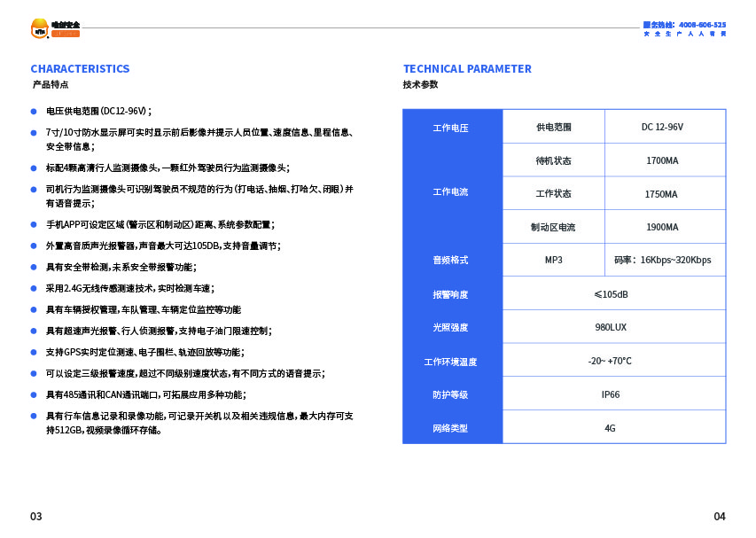
Task: Select the 工作电流 blue header cell
Action: 451,192
